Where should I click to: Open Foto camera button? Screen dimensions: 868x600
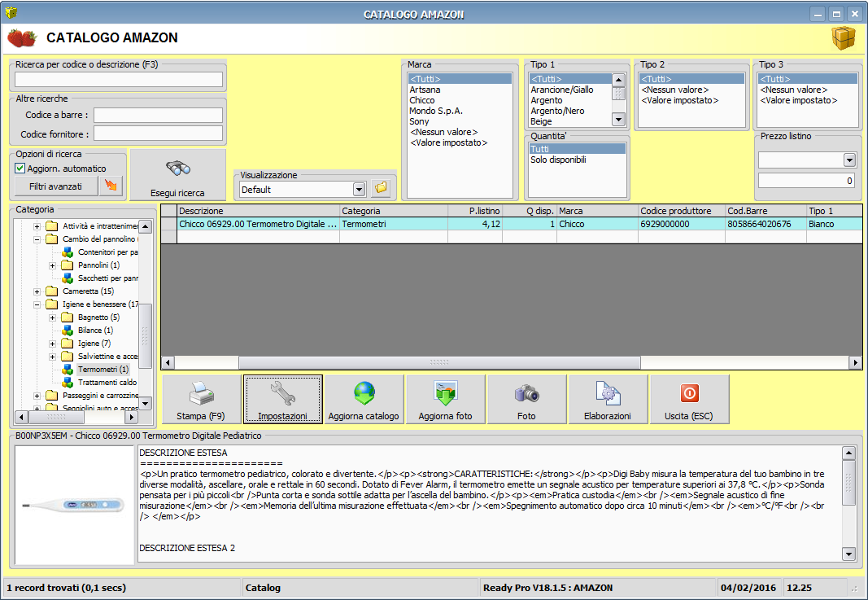pos(526,400)
